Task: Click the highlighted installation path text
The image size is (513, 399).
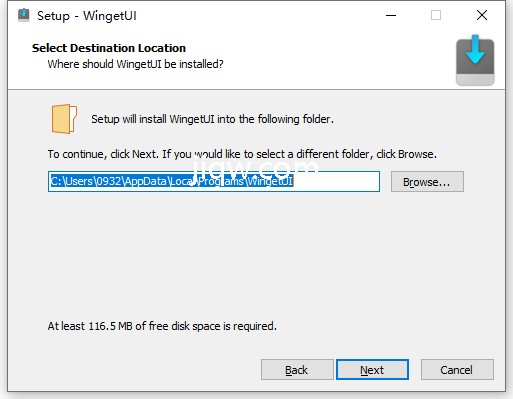Action: click(172, 181)
